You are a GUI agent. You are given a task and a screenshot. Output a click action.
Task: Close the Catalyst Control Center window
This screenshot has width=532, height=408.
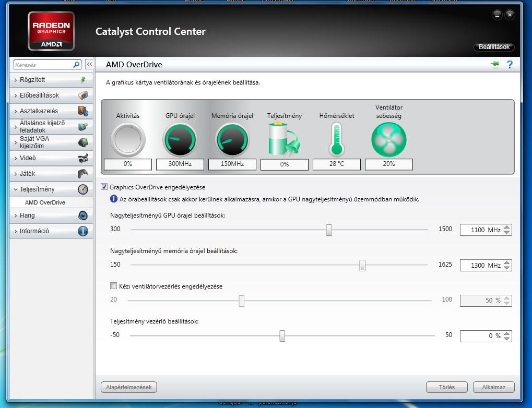point(510,15)
